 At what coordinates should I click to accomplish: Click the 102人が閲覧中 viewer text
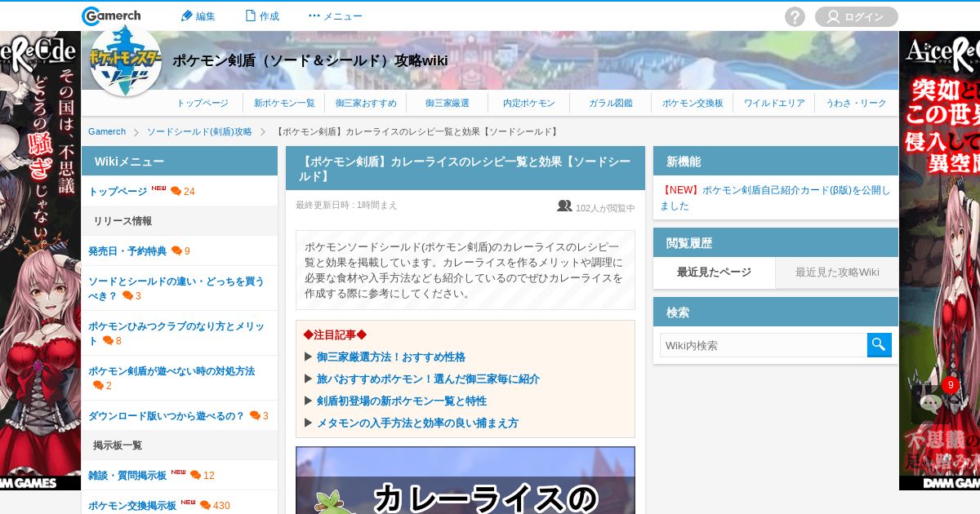click(x=605, y=208)
